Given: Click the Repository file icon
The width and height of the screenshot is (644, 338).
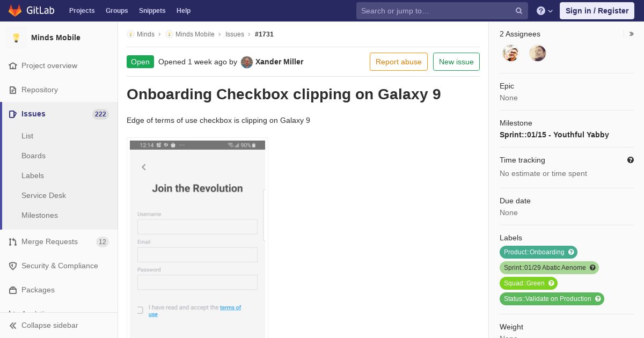Looking at the screenshot, I should 13,90.
